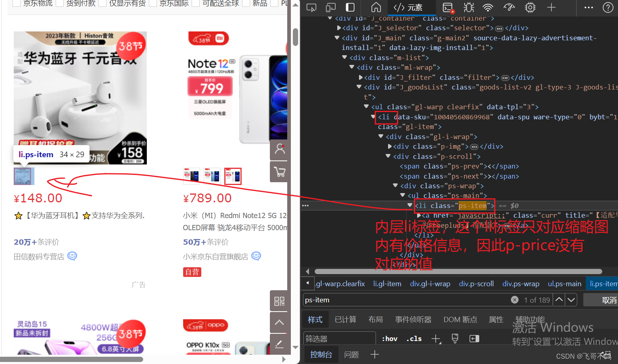Open the Performance gauge icon tool

coord(509,7)
